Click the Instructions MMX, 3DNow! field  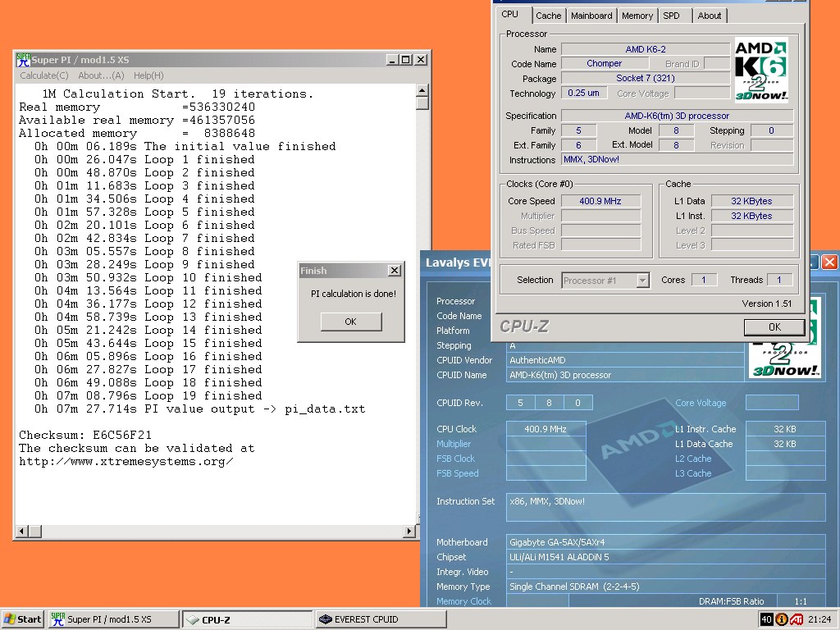click(x=677, y=159)
